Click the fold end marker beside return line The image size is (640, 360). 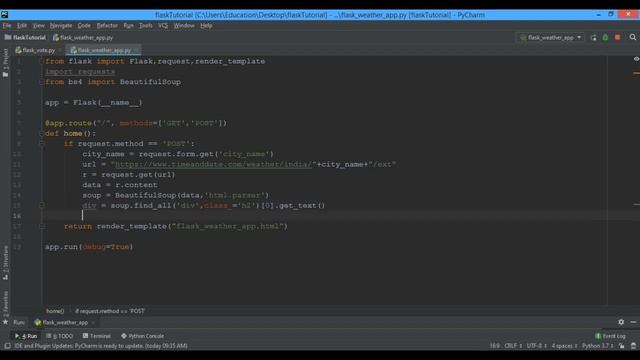point(42,226)
